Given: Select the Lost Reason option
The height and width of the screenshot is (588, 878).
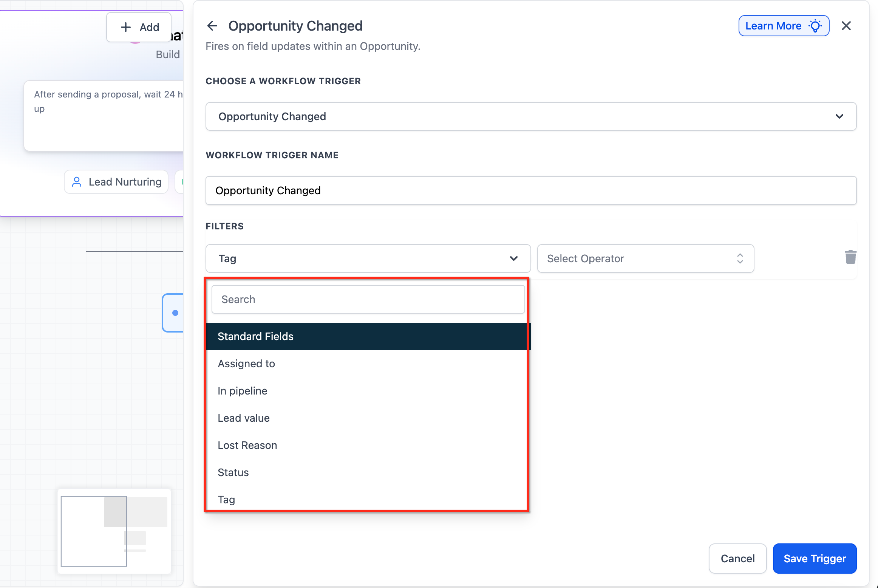Looking at the screenshot, I should 247,445.
